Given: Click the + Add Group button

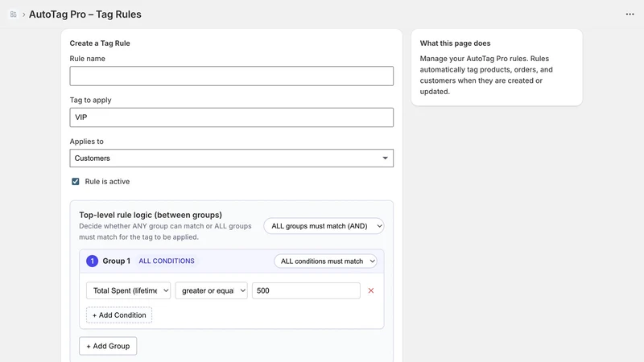Looking at the screenshot, I should click(x=108, y=346).
